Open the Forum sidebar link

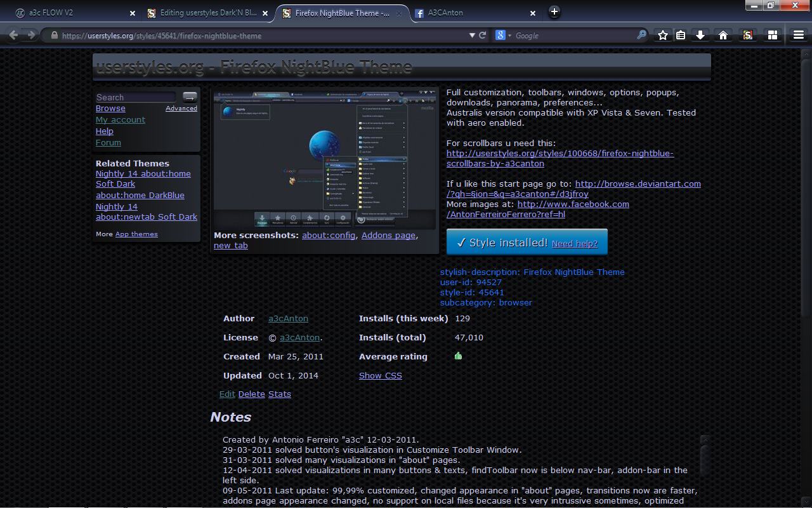click(x=108, y=143)
